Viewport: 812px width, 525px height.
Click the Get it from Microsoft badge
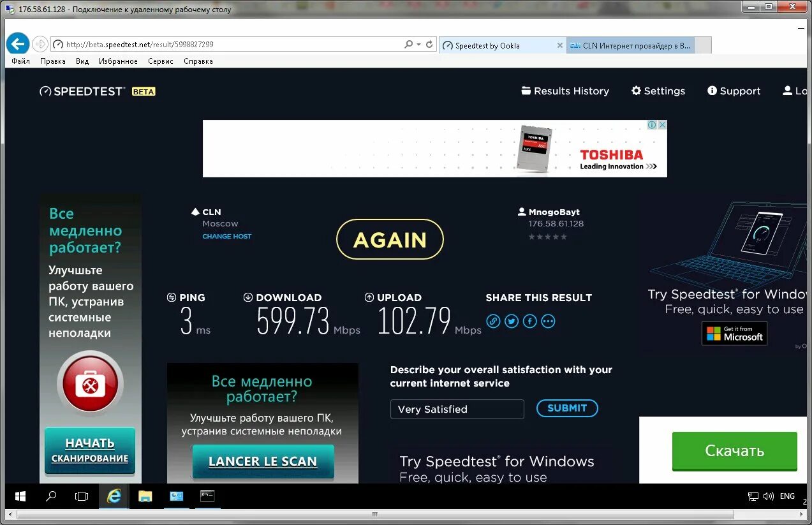tap(734, 333)
